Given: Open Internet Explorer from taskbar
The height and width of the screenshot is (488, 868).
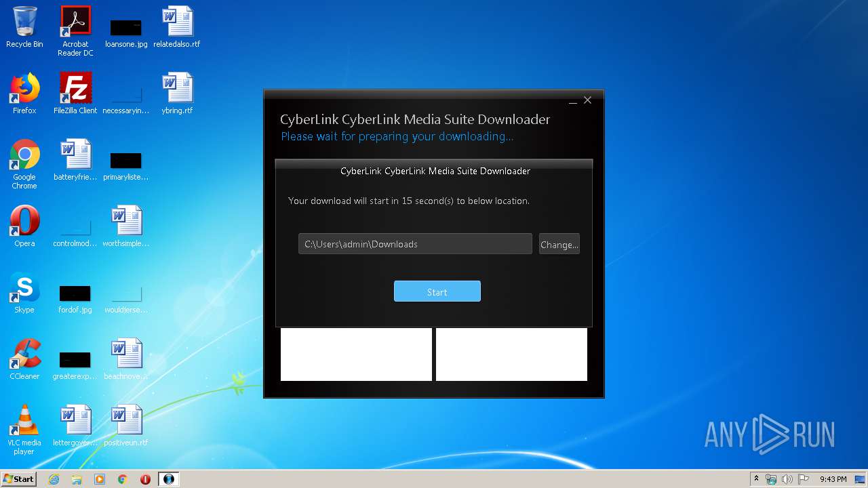Looking at the screenshot, I should [54, 479].
